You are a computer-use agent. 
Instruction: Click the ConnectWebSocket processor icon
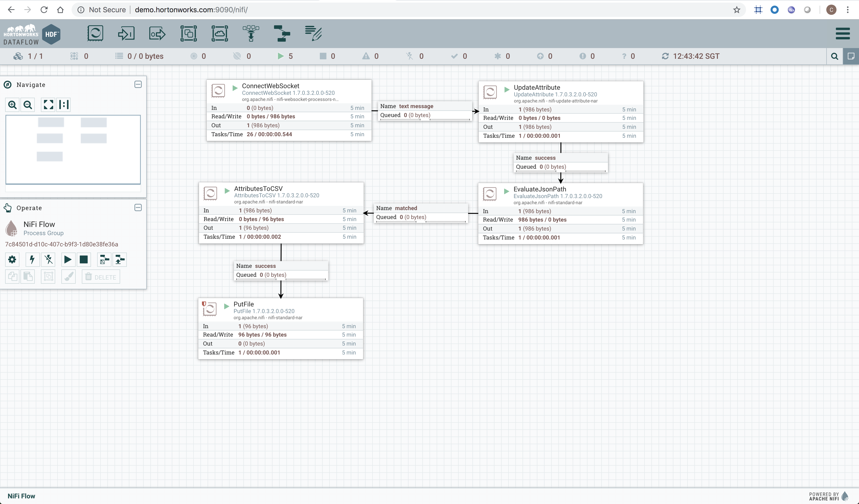pos(218,91)
